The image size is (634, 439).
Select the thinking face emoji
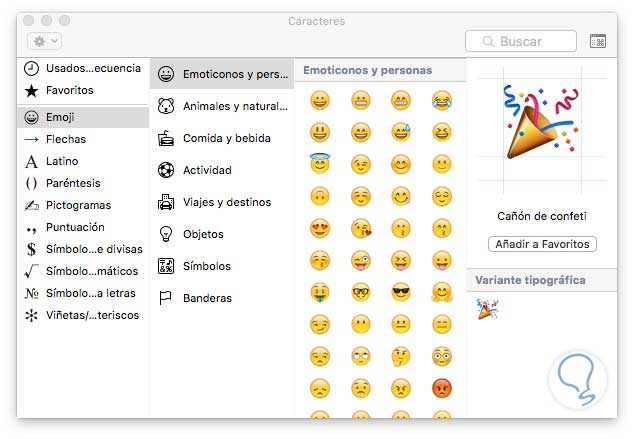(x=401, y=356)
